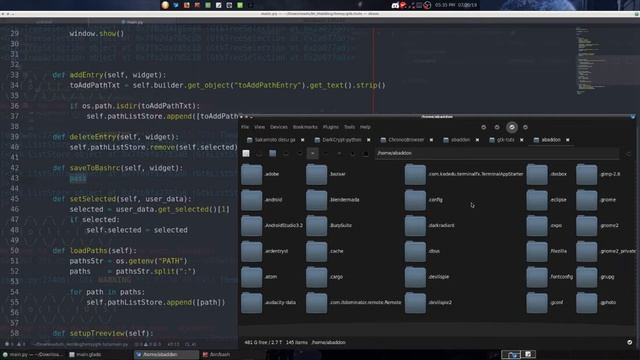Click the code minimap in the editor
The width and height of the screenshot is (640, 360).
click(588, 61)
